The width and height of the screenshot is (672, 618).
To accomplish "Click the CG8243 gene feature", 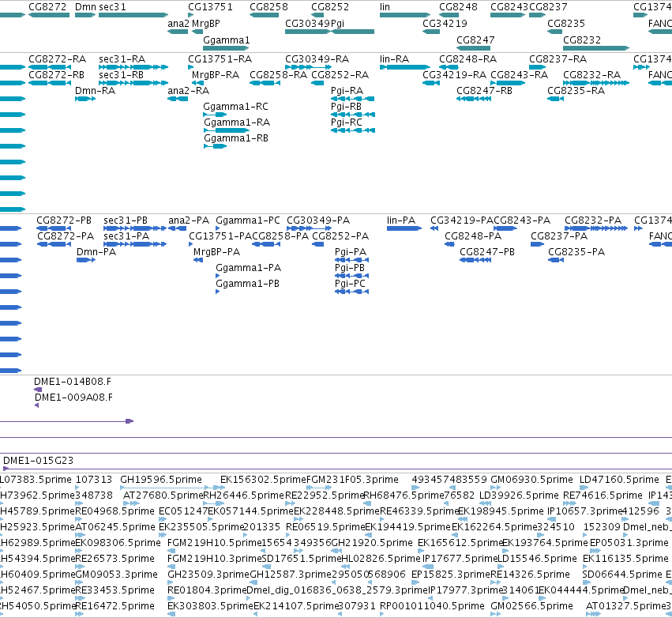I will click(508, 15).
